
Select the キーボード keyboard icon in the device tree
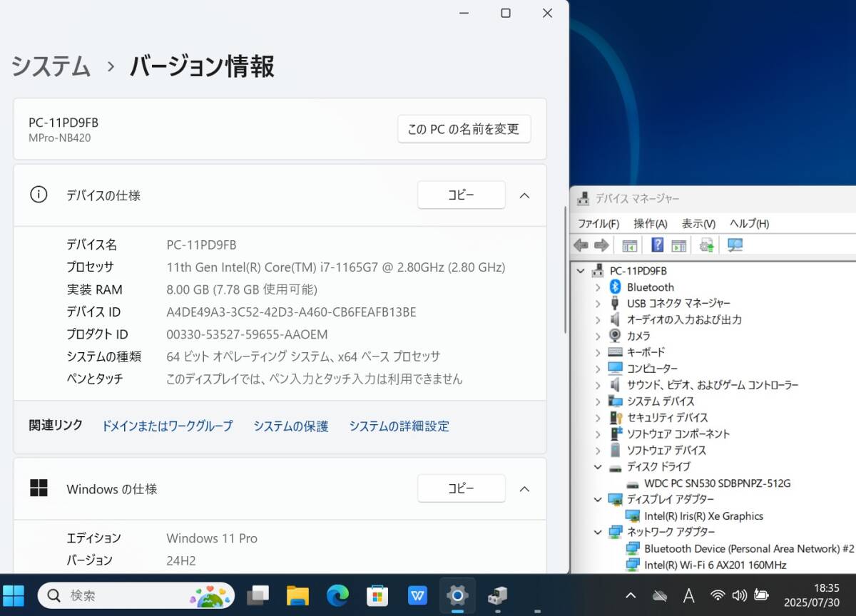615,352
